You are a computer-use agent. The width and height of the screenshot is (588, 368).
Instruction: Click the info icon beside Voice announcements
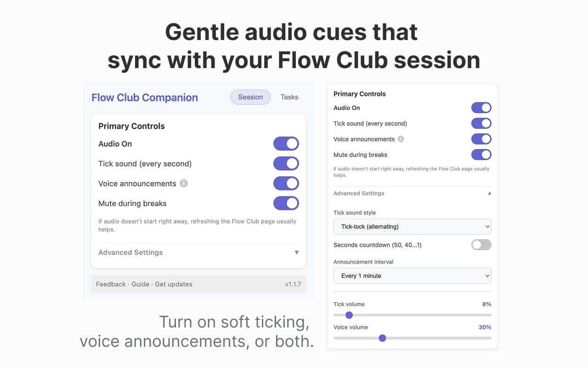(x=183, y=183)
